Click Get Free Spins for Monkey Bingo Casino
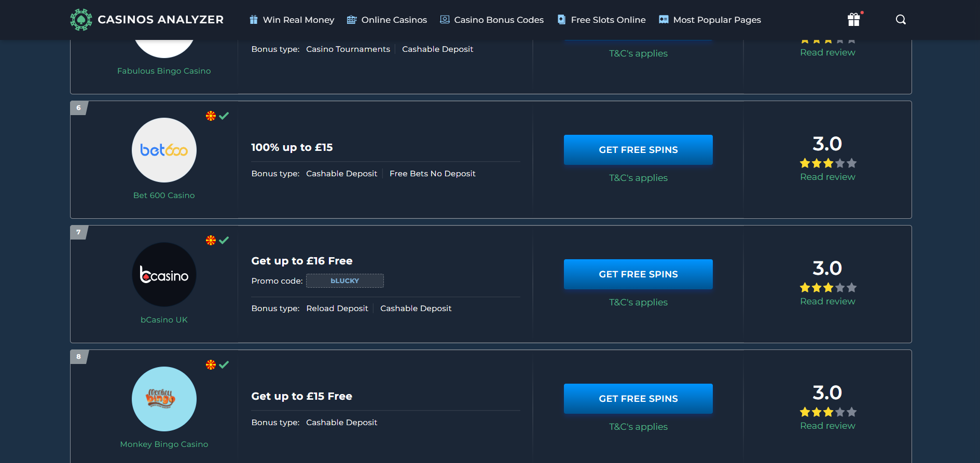The height and width of the screenshot is (463, 980). (x=638, y=399)
